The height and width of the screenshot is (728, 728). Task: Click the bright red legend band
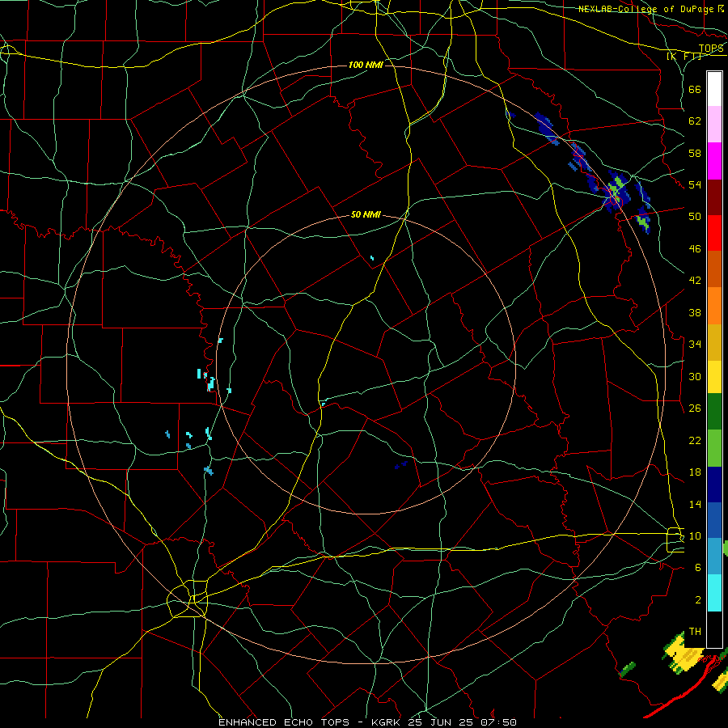[x=714, y=233]
